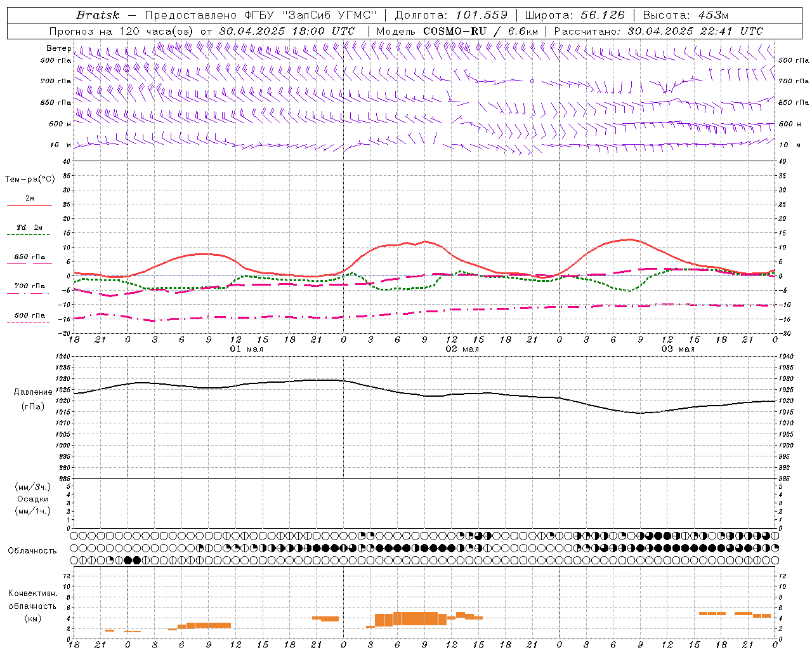Screen dimensions: 812x650
Task: Click the Осадки precipitation label
Action: pyautogui.click(x=33, y=499)
